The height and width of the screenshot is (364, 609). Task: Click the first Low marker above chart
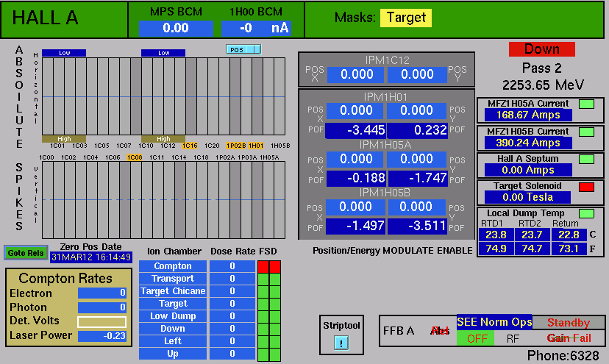click(64, 53)
